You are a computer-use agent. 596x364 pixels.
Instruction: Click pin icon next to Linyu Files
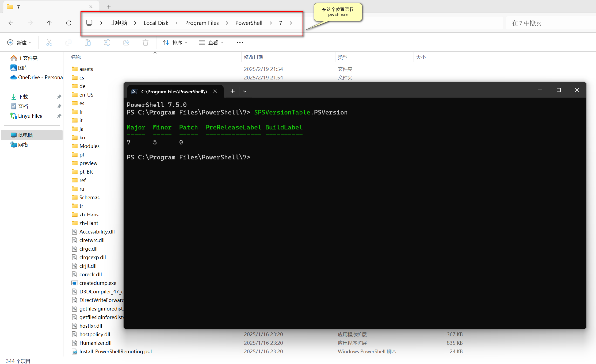(59, 116)
